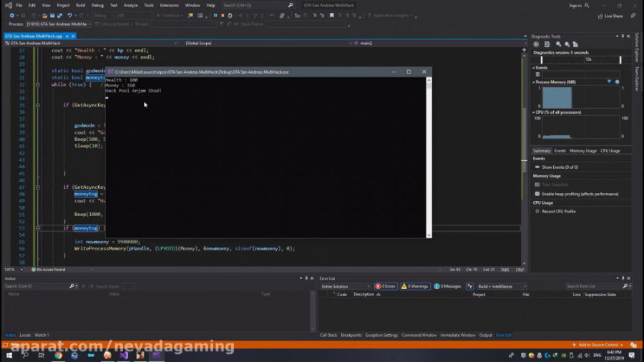Viewport: 644px width, 362px height.
Task: Open the Windows Start menu
Action: [9, 356]
